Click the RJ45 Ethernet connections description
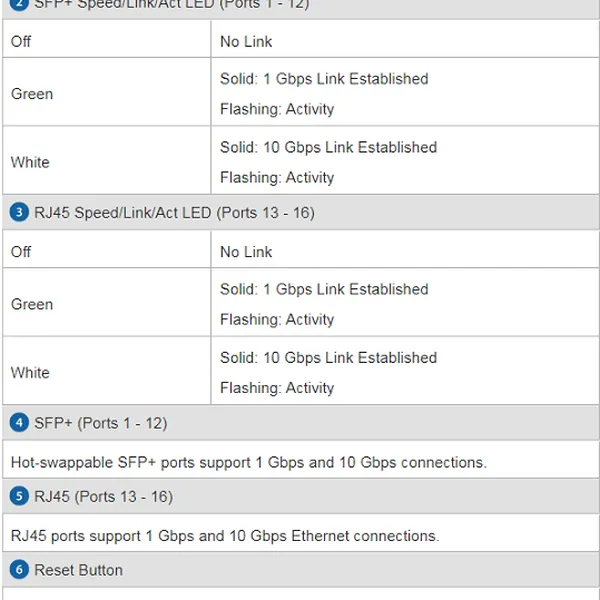 (x=225, y=536)
